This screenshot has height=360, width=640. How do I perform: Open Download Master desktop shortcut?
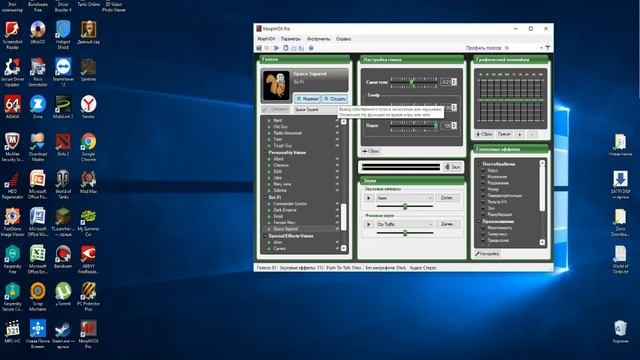[x=38, y=147]
